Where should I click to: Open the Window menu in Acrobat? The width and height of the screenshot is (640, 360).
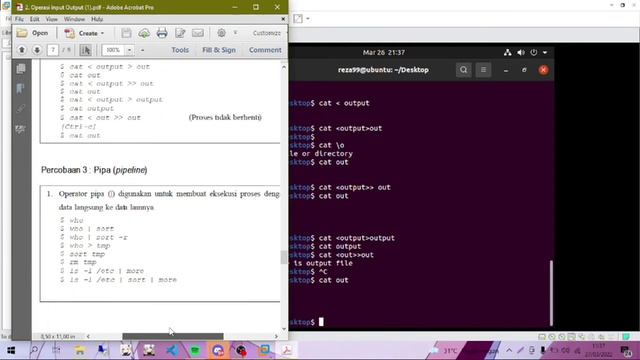tap(74, 19)
